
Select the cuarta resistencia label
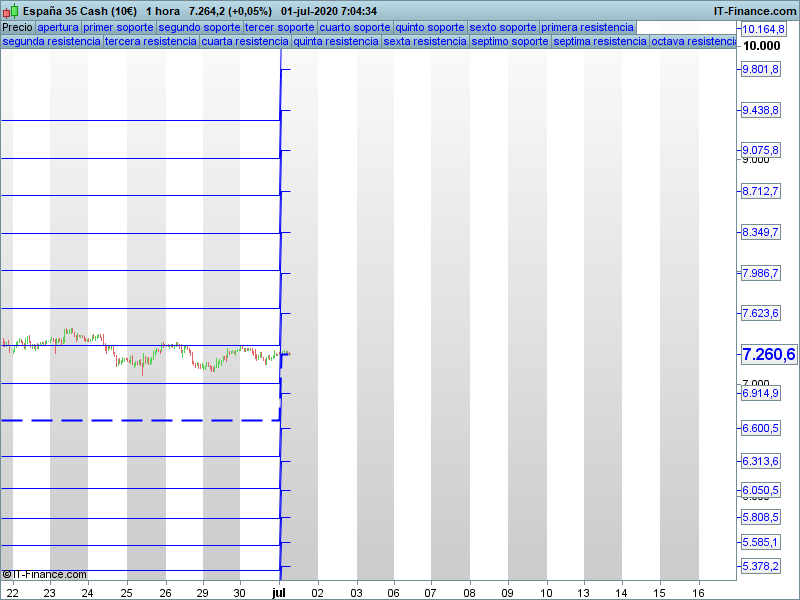[245, 41]
